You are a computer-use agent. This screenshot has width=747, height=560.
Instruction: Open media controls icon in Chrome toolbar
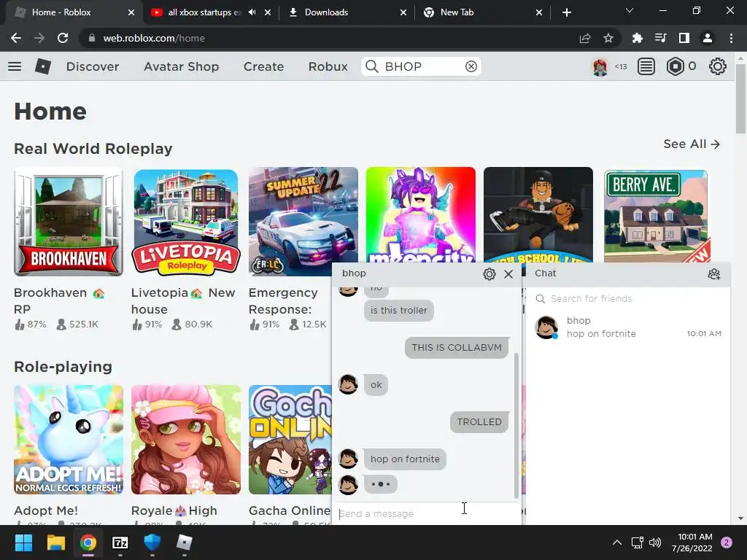coord(660,38)
